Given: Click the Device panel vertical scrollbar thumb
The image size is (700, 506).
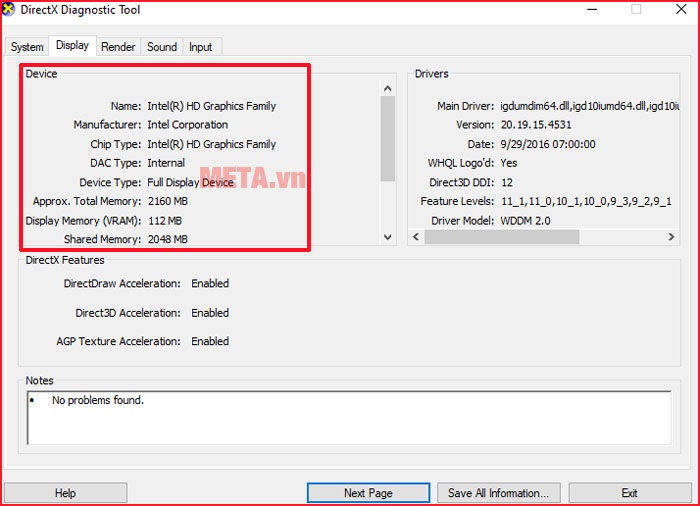Looking at the screenshot, I should click(x=388, y=138).
